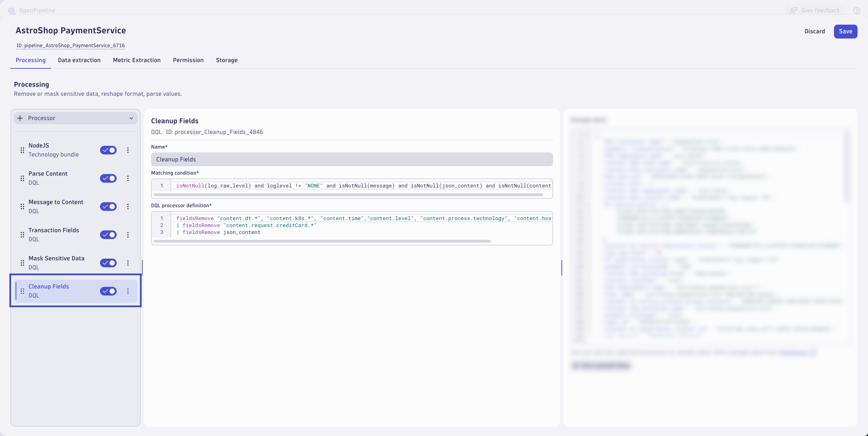Grab the Cleanup Fields drag handle
This screenshot has height=436, width=868.
(22, 291)
